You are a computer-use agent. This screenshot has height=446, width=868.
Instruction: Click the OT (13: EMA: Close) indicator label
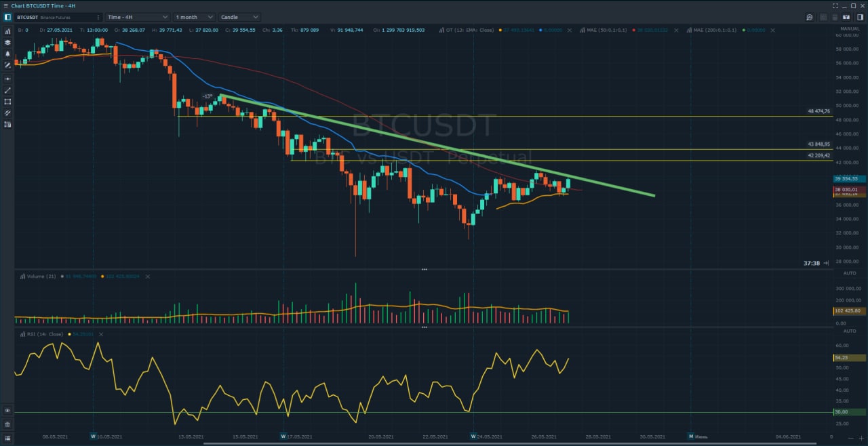tap(469, 30)
